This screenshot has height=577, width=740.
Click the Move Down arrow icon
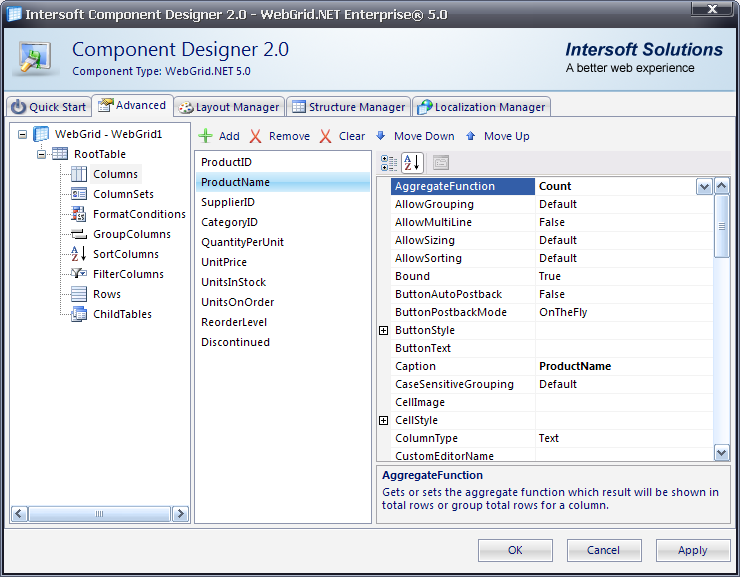point(380,136)
